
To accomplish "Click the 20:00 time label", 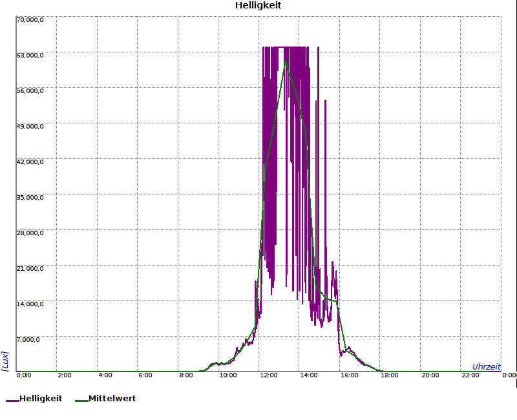I will [430, 375].
